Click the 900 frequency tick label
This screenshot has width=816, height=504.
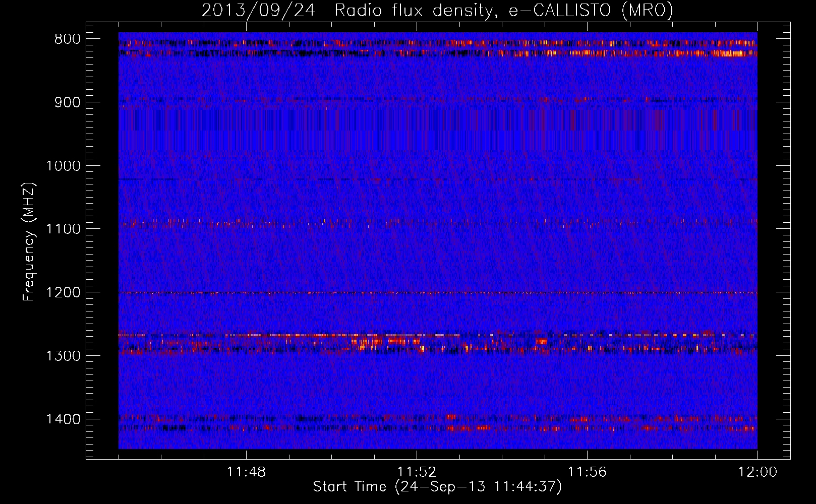67,103
